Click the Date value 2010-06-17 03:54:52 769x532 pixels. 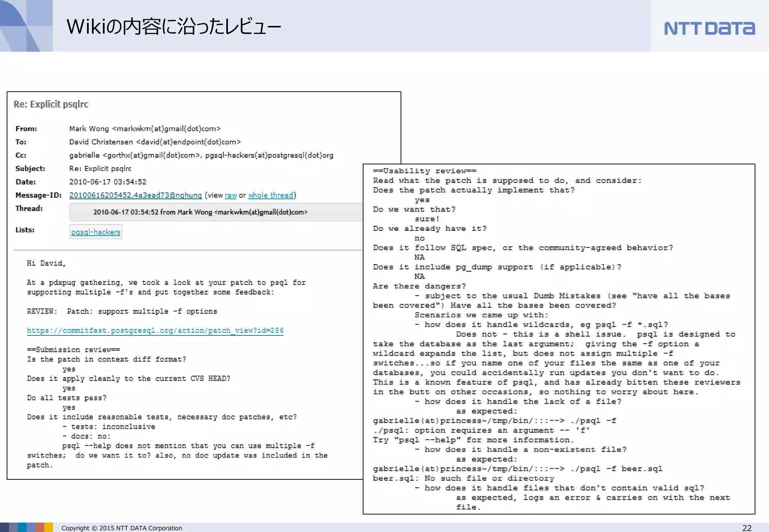(108, 182)
